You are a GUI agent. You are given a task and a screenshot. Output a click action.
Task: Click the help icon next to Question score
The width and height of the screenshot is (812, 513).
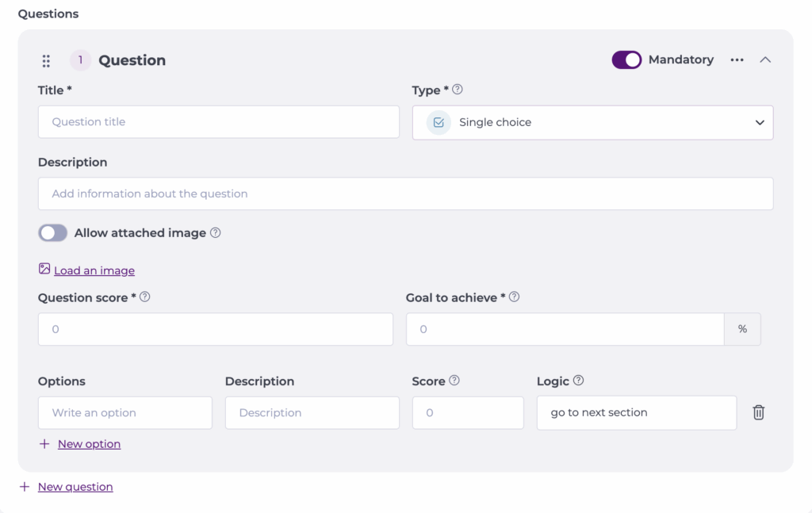point(145,297)
